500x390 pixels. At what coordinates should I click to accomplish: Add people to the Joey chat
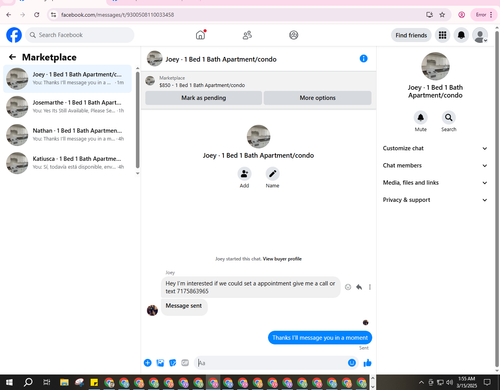click(244, 174)
